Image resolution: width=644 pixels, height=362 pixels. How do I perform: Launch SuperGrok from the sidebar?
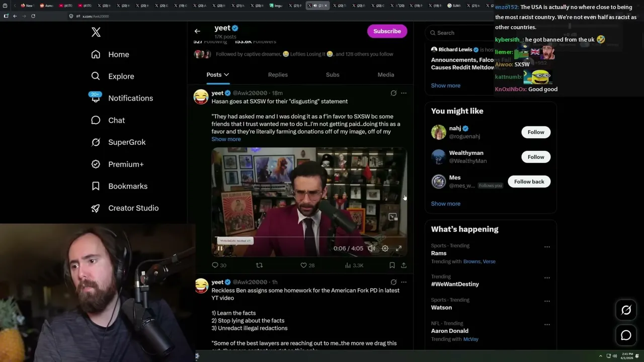pyautogui.click(x=118, y=142)
